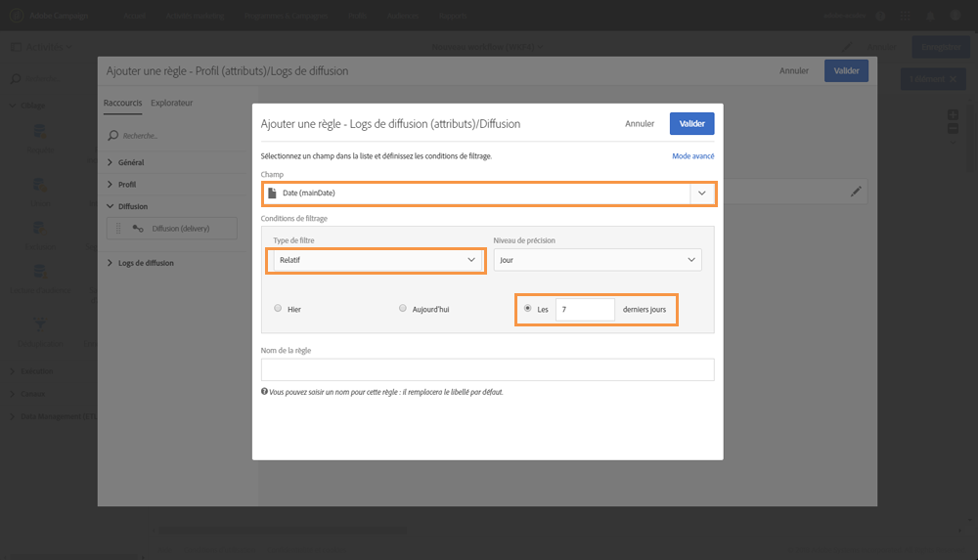Expand the Général section
The width and height of the screenshot is (978, 560).
click(110, 162)
